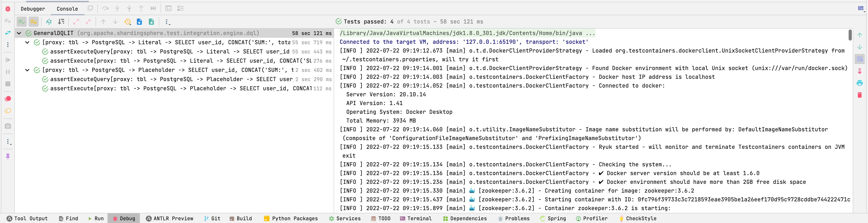Open View Breakpoints with red circles icon
The image size is (868, 223).
click(8, 99)
